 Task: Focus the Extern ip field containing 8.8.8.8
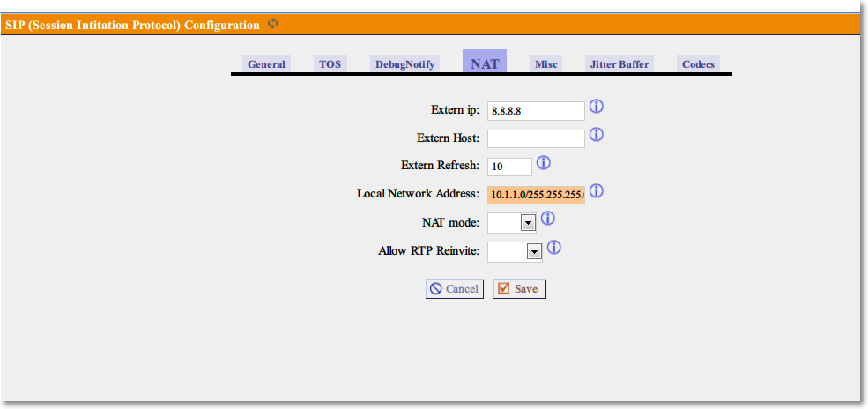coord(536,111)
